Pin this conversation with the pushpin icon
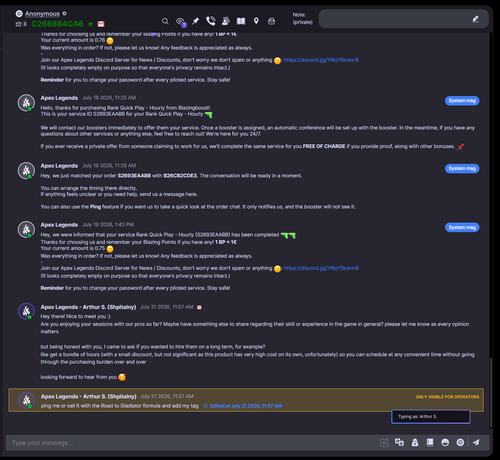Screen dimensions: 500x460 point(195,21)
